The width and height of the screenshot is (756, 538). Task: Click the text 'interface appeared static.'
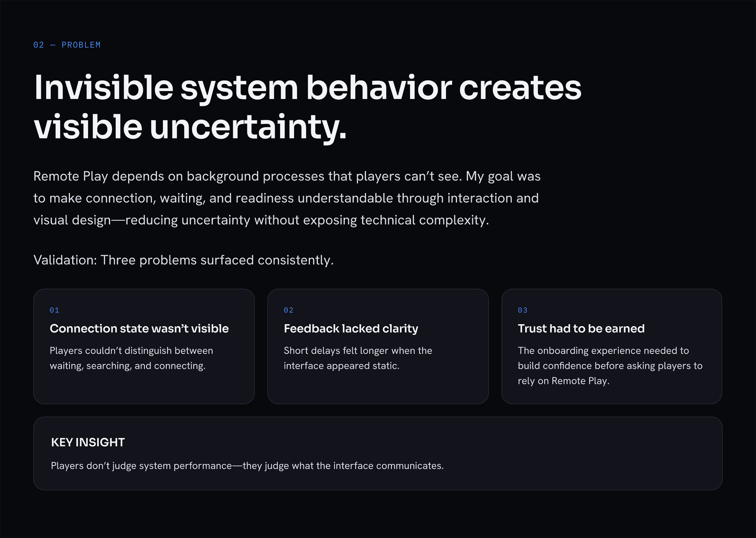tap(341, 366)
